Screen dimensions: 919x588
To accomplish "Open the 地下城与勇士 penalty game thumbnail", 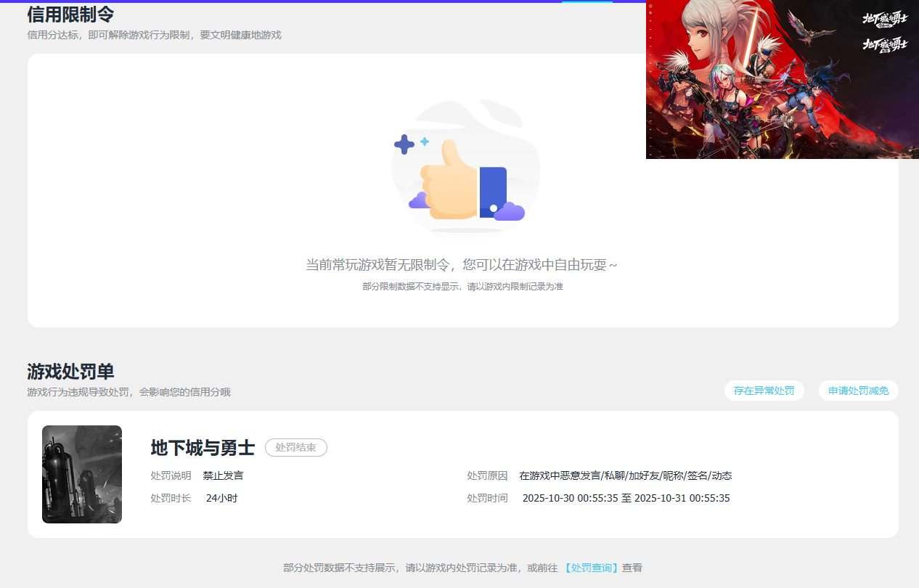I will 82,474.
